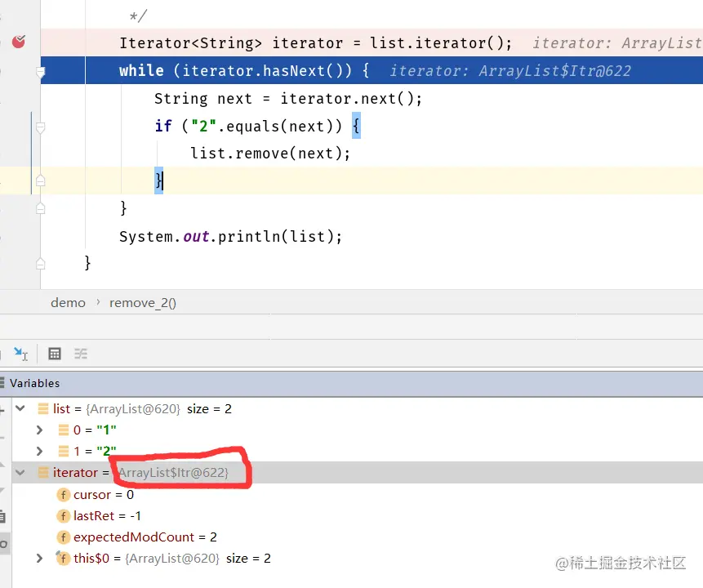Image resolution: width=703 pixels, height=588 pixels.
Task: Click String next = iterator.next(); line
Action: point(288,99)
